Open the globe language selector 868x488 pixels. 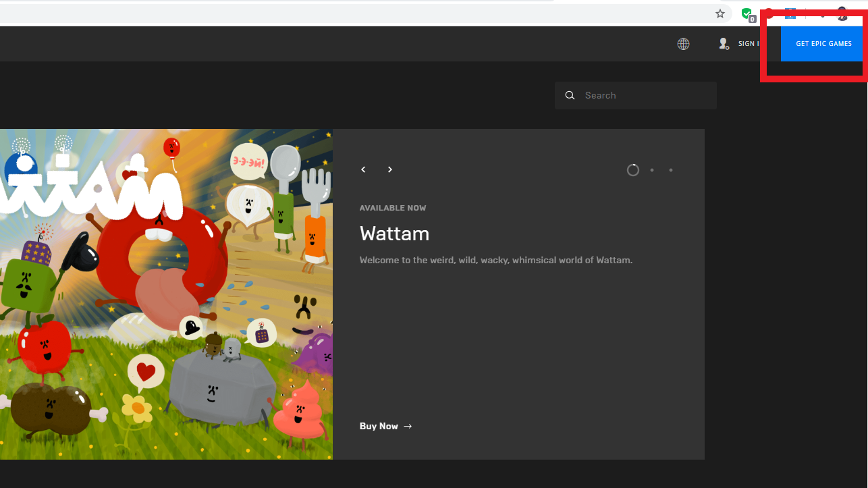[684, 44]
